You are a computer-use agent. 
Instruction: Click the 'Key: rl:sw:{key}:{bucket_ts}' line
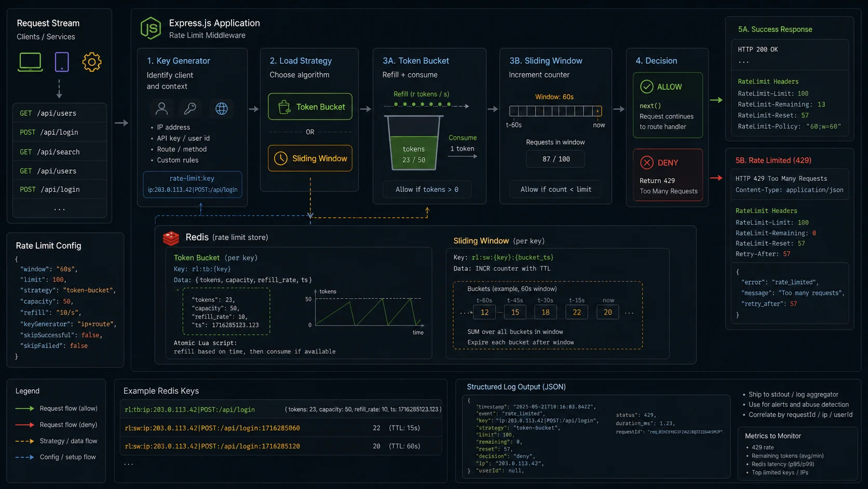click(504, 258)
